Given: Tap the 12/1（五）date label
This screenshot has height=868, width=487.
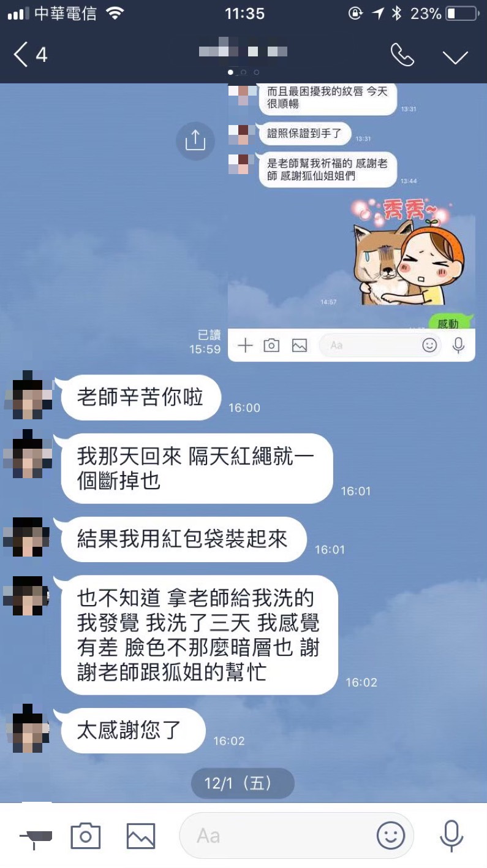Looking at the screenshot, I should [x=243, y=783].
